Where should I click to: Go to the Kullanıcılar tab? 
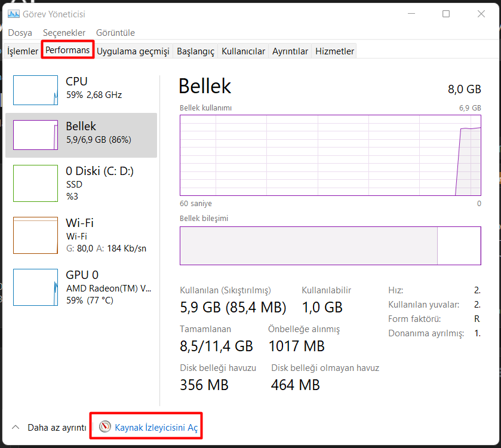[243, 51]
